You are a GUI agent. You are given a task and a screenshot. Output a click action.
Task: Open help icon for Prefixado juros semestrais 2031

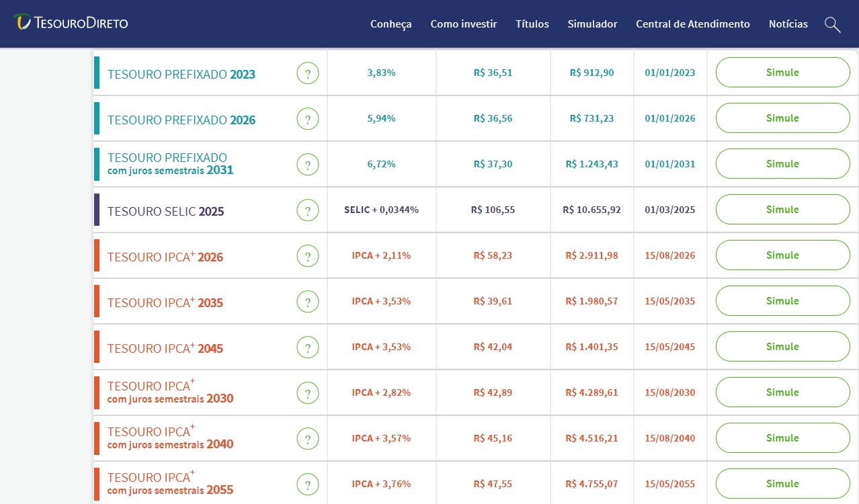[308, 165]
